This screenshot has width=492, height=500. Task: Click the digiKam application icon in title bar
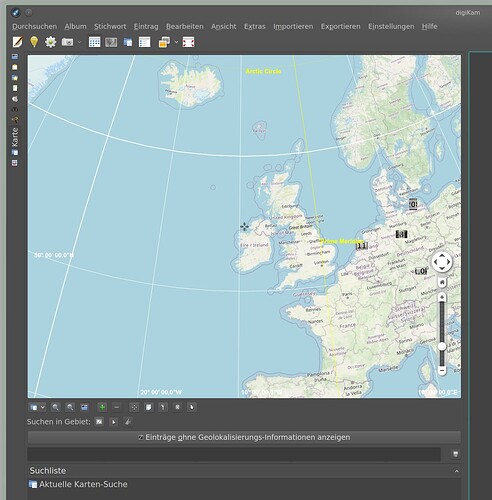point(16,13)
